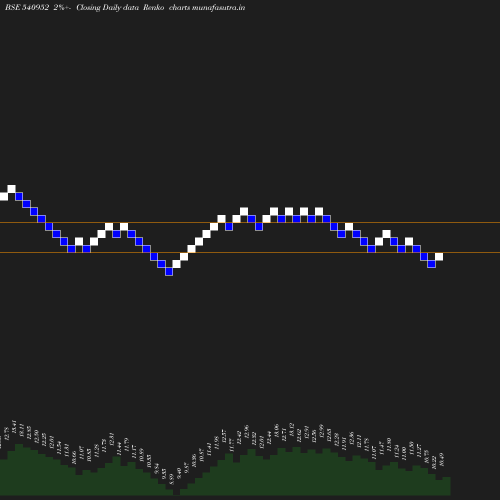The image size is (500, 500).
Task: Click the price label "13.06"
Action: (x=276, y=431)
